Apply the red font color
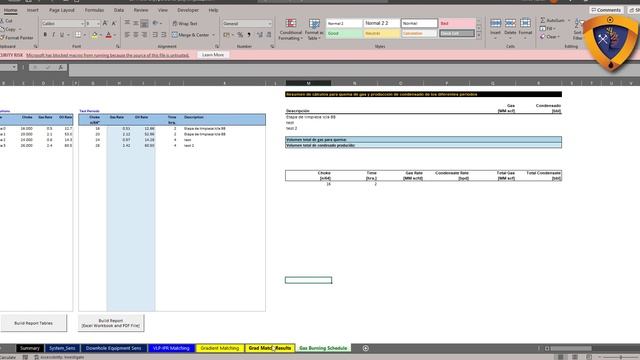Screen dimensions: 640x360 [x=109, y=35]
